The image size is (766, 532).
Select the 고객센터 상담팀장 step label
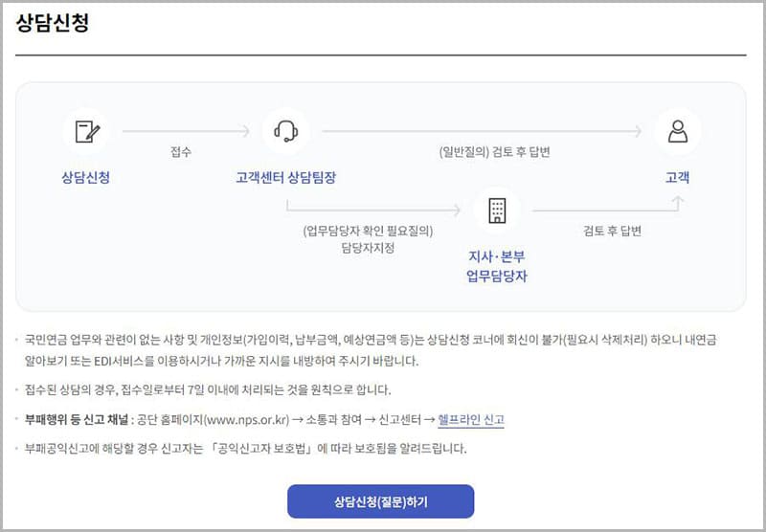(285, 178)
